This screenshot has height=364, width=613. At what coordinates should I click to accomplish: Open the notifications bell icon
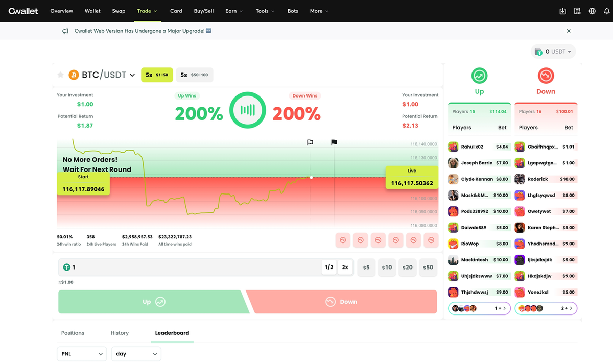(x=607, y=11)
